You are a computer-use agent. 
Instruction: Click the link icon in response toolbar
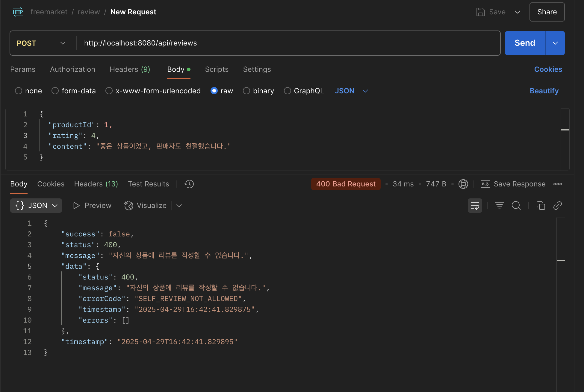click(x=557, y=206)
